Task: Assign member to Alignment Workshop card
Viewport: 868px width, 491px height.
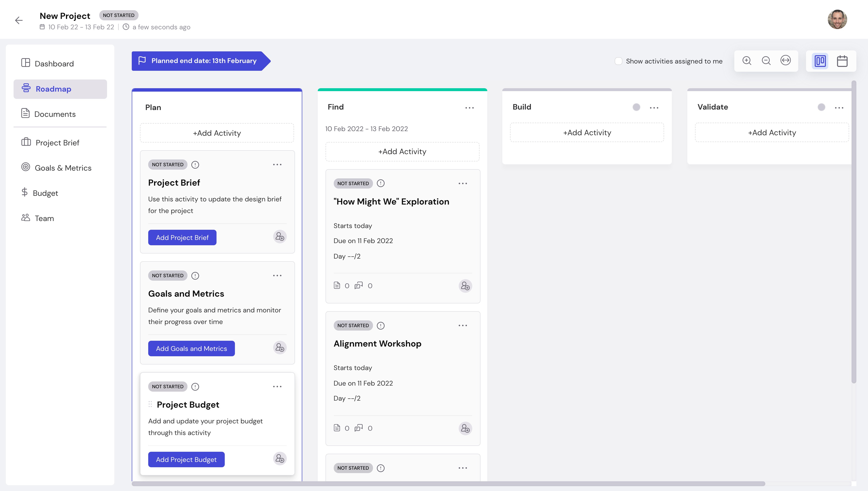Action: [465, 428]
